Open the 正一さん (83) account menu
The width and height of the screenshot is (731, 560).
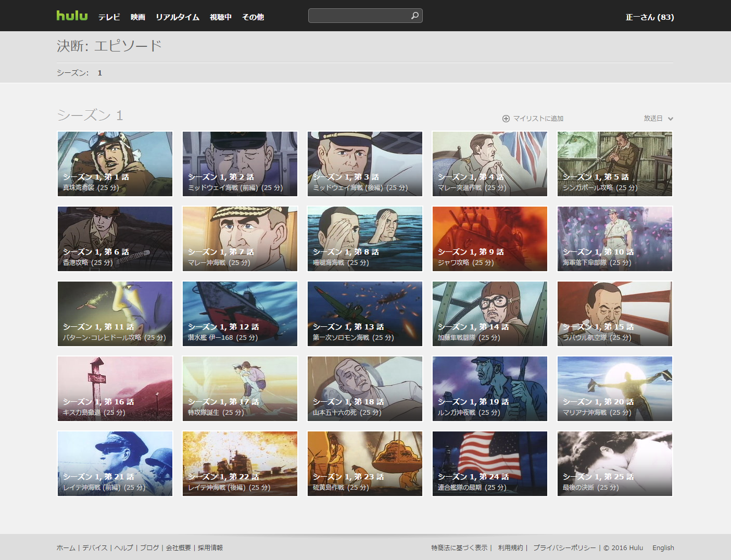[x=650, y=17]
